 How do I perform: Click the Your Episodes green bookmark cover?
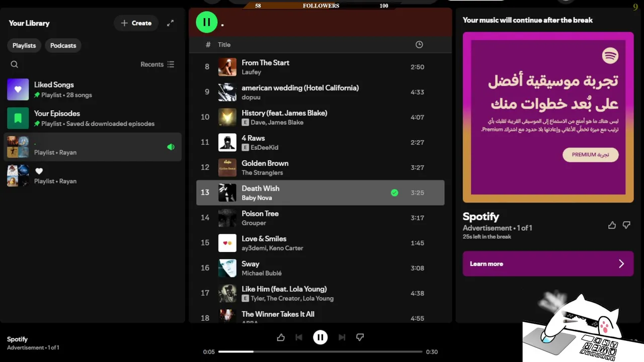[x=18, y=118]
